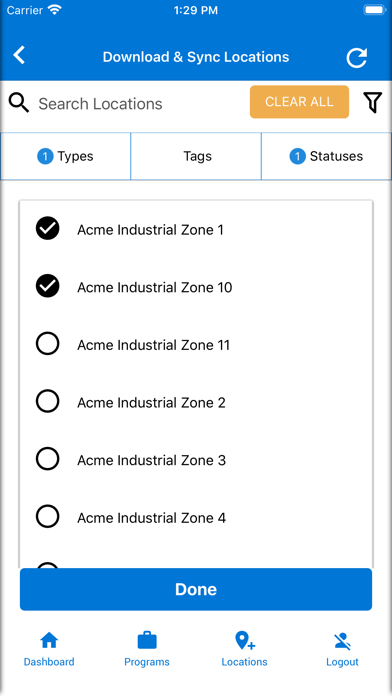Open Programs briefcase icon
The width and height of the screenshot is (392, 696).
click(x=147, y=641)
